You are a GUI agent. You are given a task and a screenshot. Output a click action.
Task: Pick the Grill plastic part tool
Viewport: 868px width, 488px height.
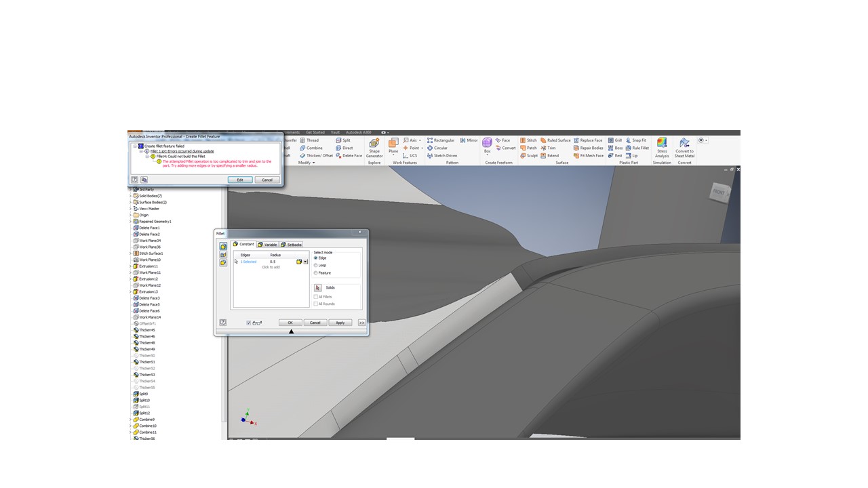(x=618, y=140)
